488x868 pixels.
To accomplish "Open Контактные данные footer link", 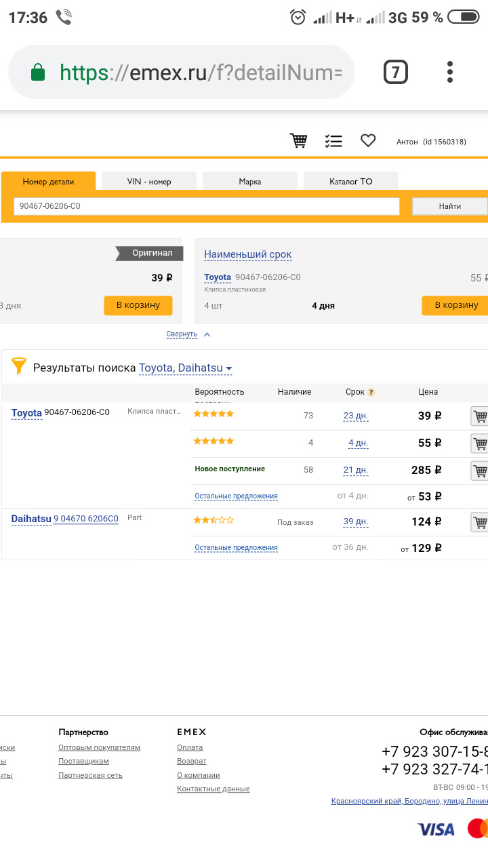I will coord(213,789).
